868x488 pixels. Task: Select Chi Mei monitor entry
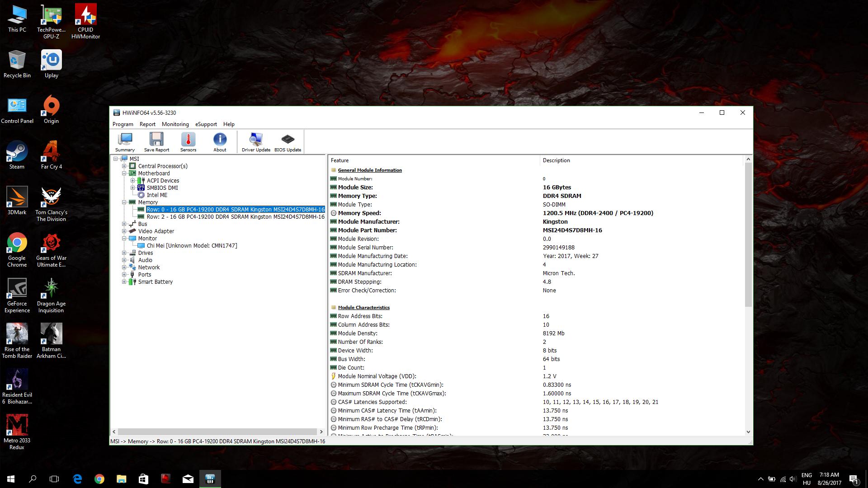pos(192,245)
